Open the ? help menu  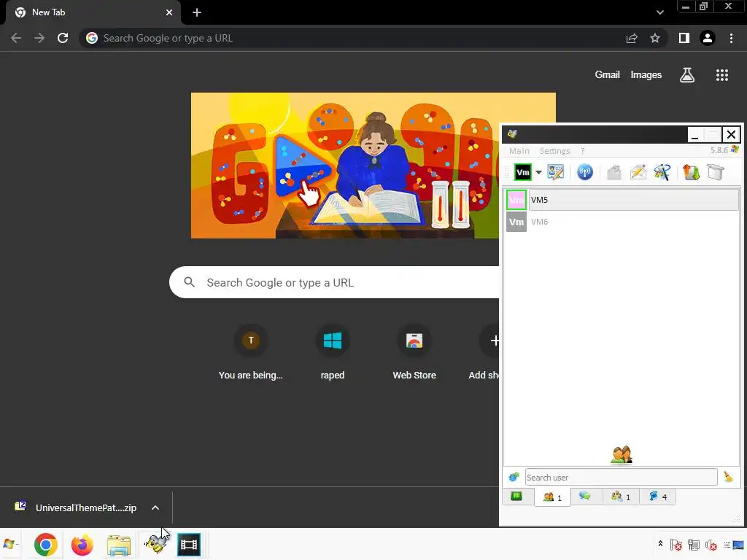tap(582, 151)
